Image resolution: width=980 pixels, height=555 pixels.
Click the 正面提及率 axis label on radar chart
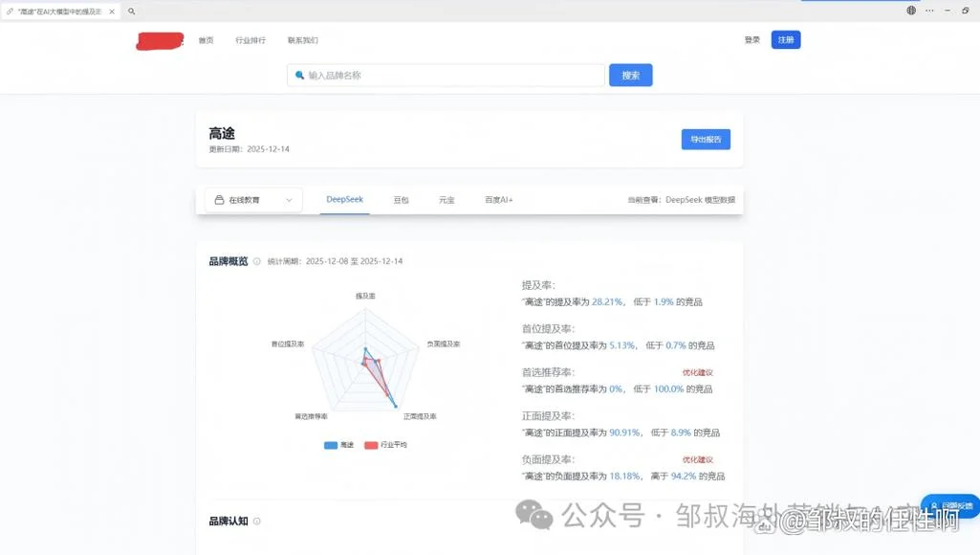tap(420, 416)
